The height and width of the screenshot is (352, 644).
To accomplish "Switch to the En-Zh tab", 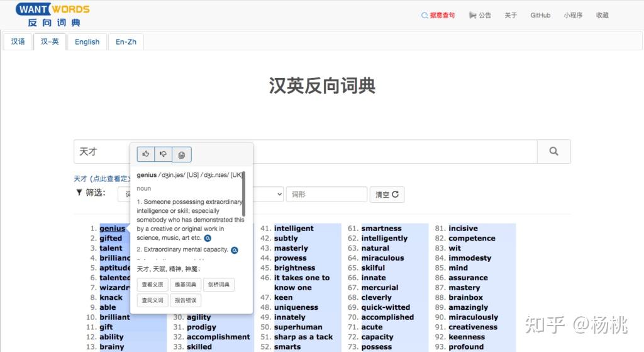I will point(126,42).
